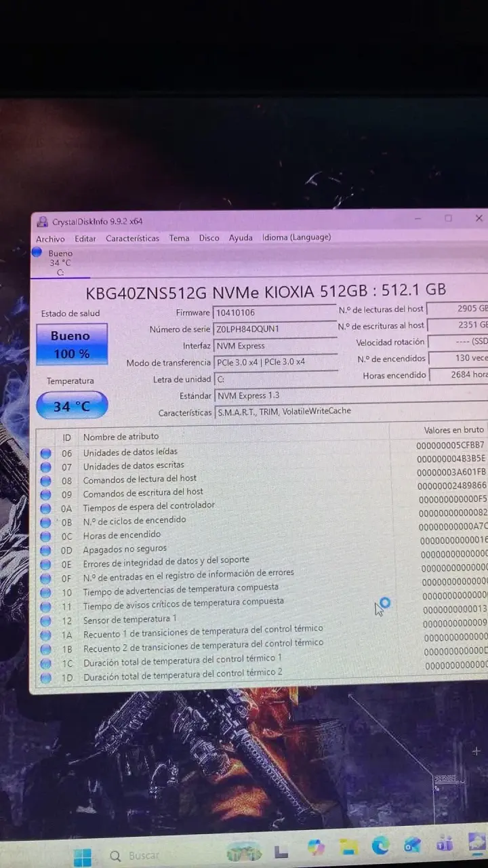Click status icon of attribute 1D
488x868 pixels.
[45, 678]
